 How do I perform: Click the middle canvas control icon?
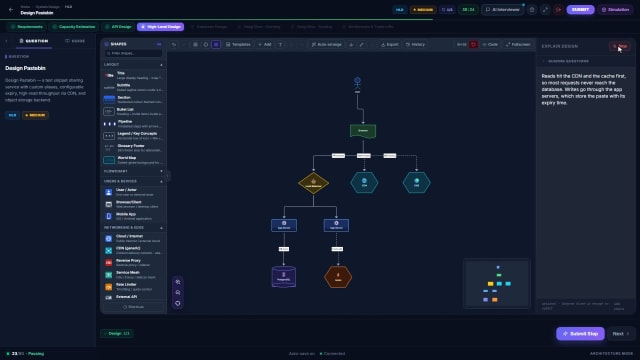(178, 293)
